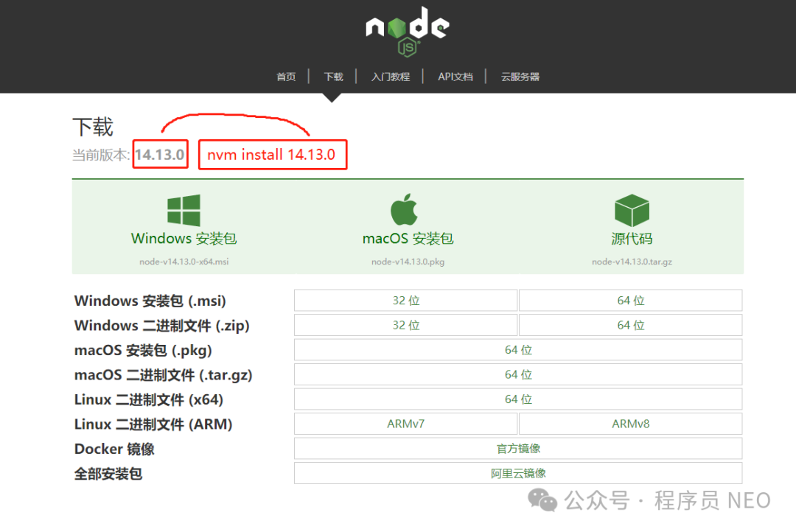The image size is (796, 532).
Task: Download 64 位 Windows 二进制文件 (.zip)
Action: pyautogui.click(x=630, y=325)
